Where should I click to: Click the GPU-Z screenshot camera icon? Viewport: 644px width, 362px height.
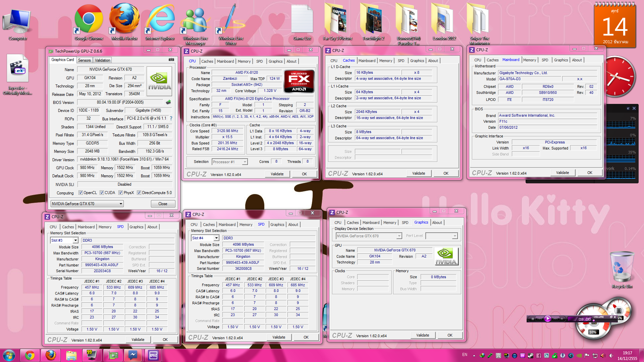point(171,60)
